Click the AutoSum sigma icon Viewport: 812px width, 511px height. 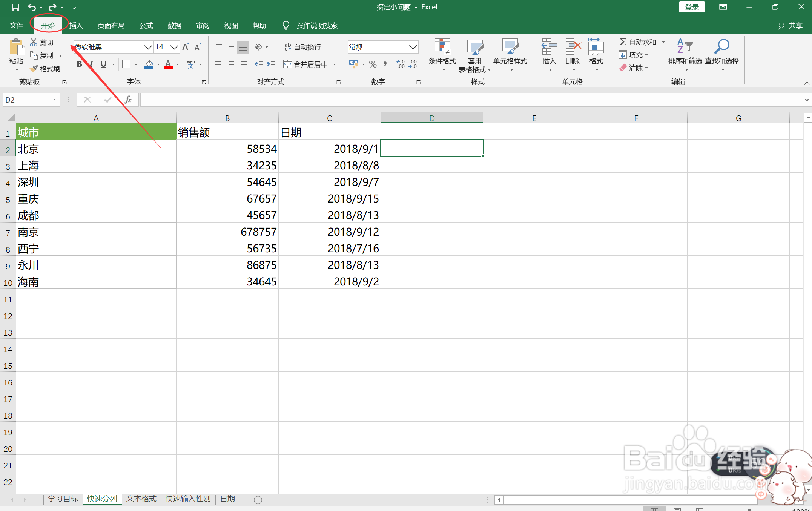click(623, 42)
